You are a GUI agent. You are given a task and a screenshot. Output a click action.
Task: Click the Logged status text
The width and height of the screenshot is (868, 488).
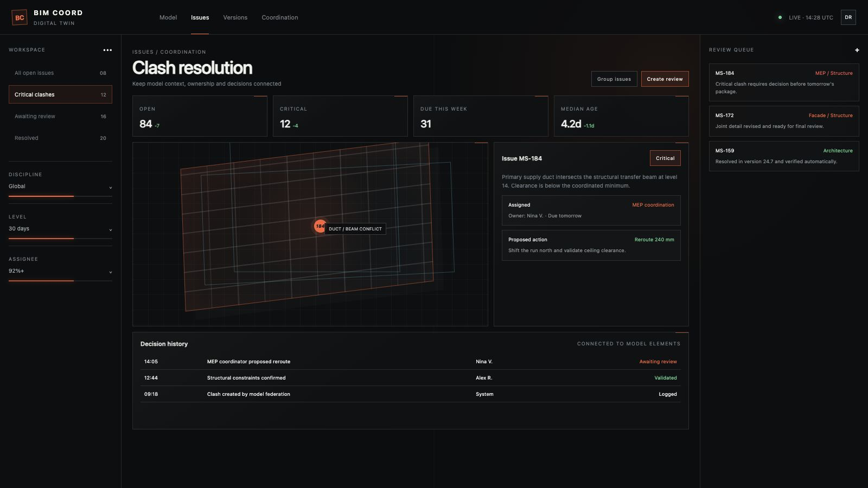[x=668, y=394]
